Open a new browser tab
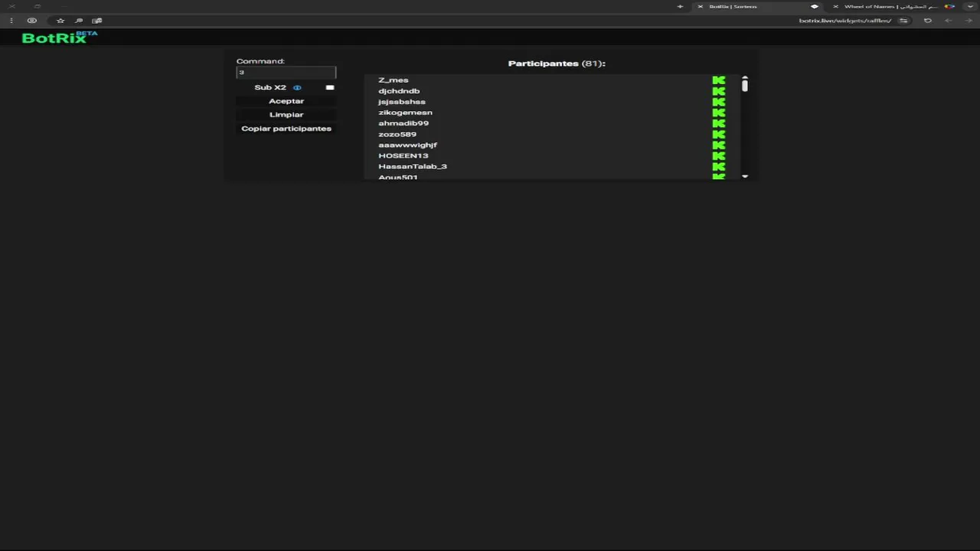This screenshot has height=551, width=980. click(680, 6)
